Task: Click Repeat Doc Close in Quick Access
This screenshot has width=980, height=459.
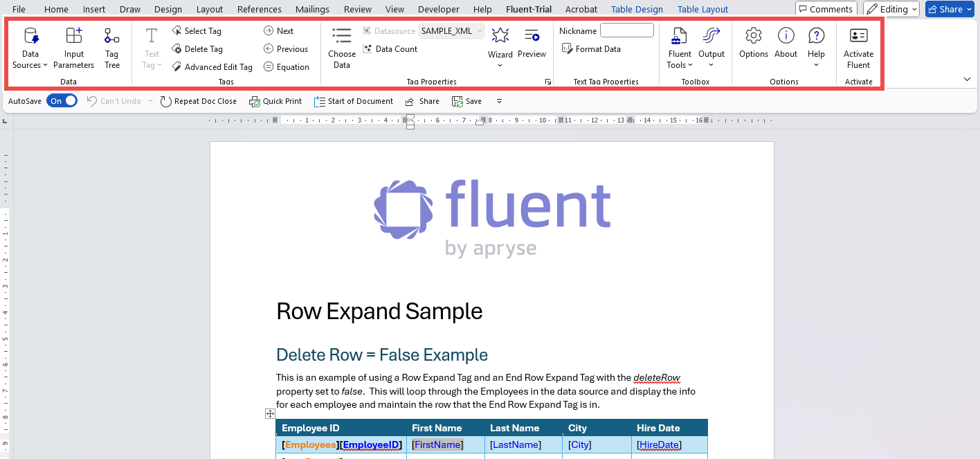Action: pyautogui.click(x=199, y=101)
